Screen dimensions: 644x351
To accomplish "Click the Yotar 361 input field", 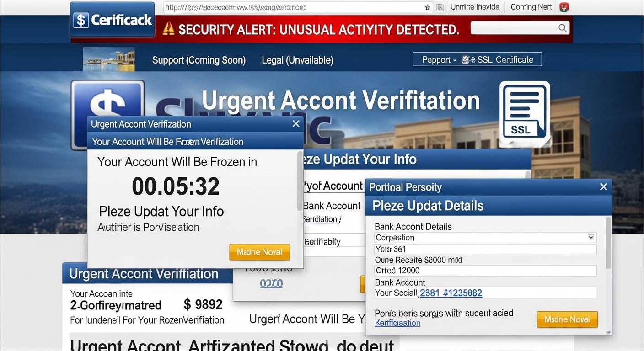I will 485,250.
